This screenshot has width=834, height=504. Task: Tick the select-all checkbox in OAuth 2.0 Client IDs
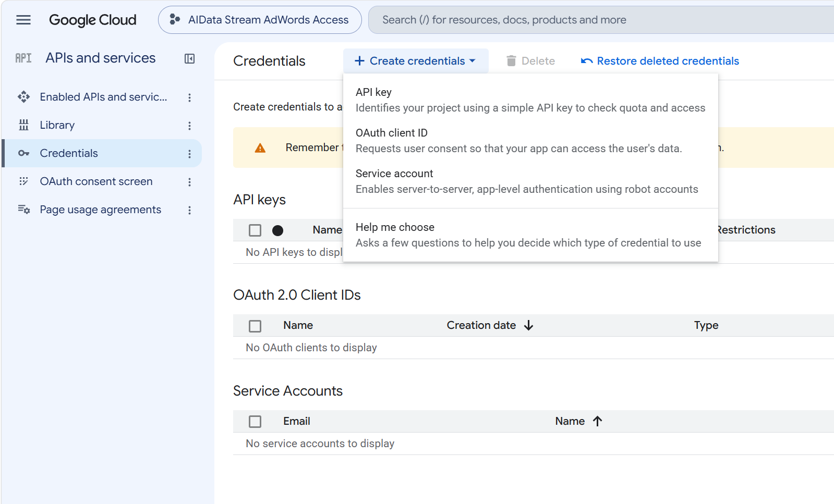[255, 326]
